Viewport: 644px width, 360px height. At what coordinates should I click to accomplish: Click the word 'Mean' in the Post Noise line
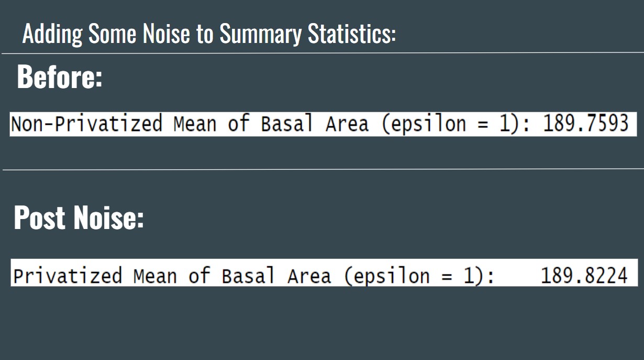click(x=154, y=276)
